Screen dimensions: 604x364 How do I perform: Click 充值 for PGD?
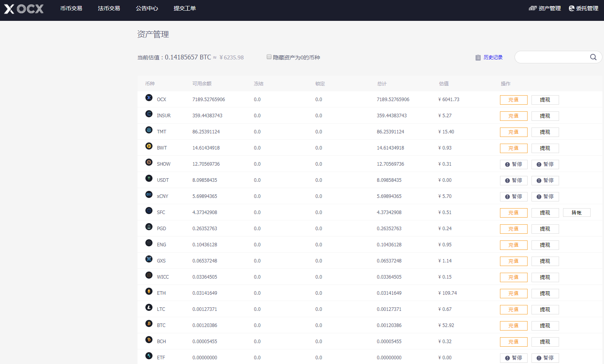click(x=514, y=229)
